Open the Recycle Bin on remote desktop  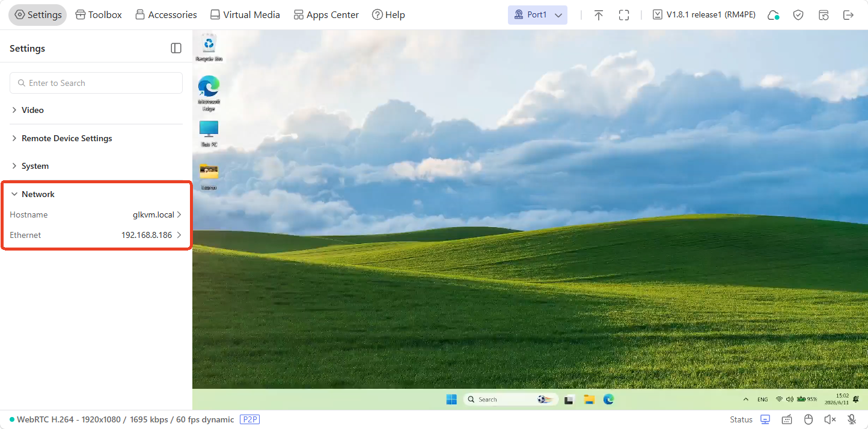coord(209,48)
